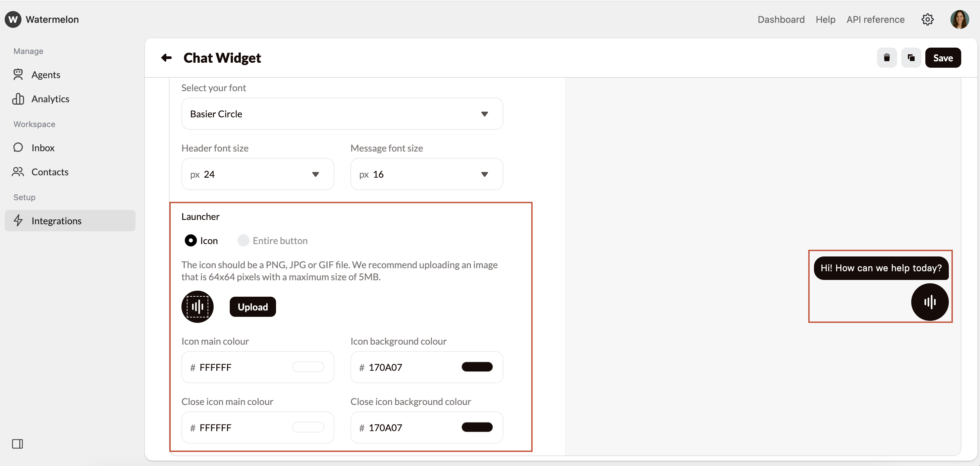Navigate to the Dashboard
980x466 pixels.
[781, 19]
